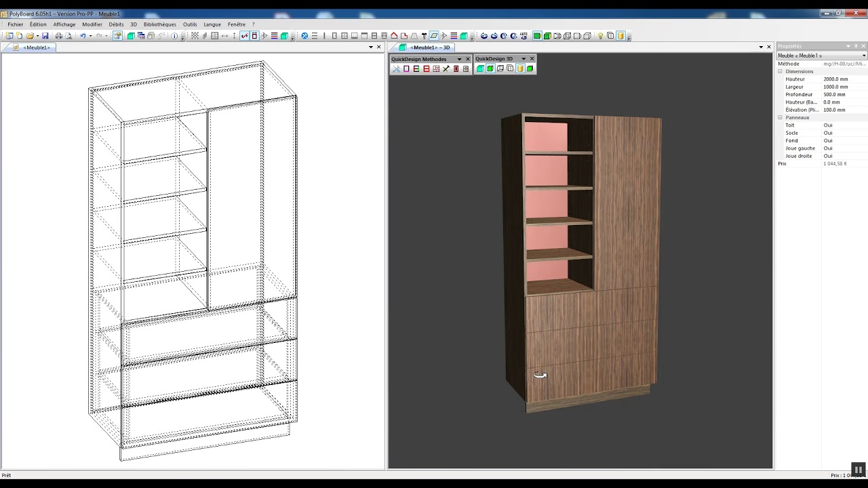
Task: Collapse the Dimensions section in Propriétés
Action: [x=780, y=71]
